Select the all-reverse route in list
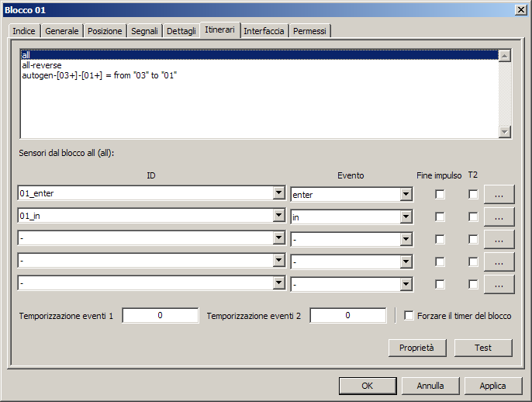 point(42,65)
